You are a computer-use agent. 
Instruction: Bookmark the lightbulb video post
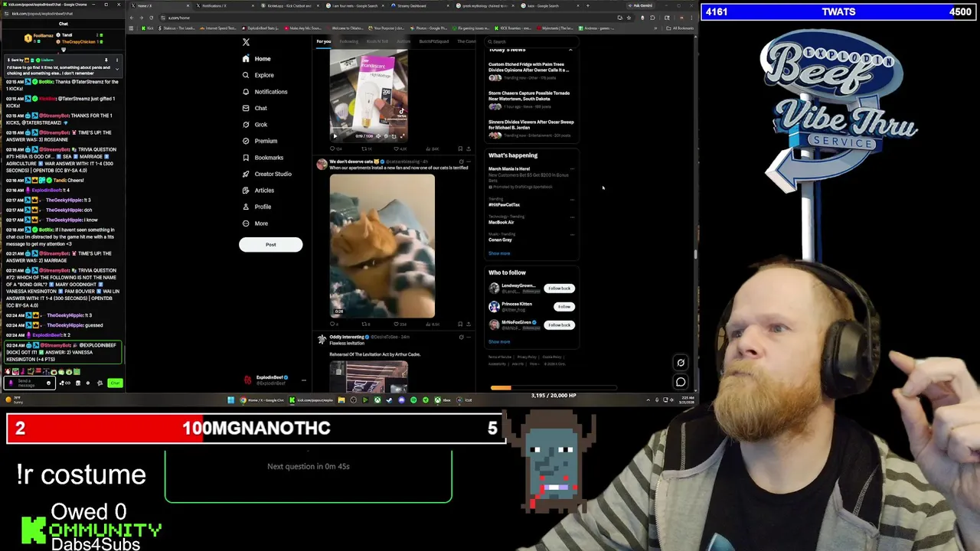point(460,148)
